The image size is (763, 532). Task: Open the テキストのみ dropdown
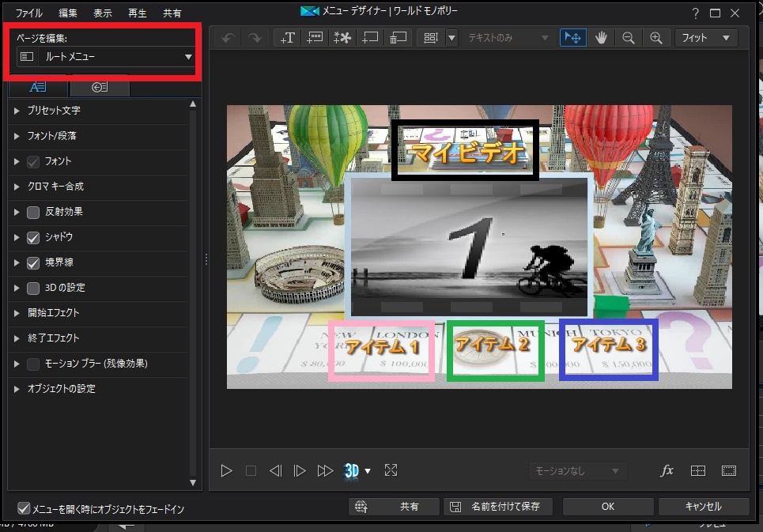point(508,38)
